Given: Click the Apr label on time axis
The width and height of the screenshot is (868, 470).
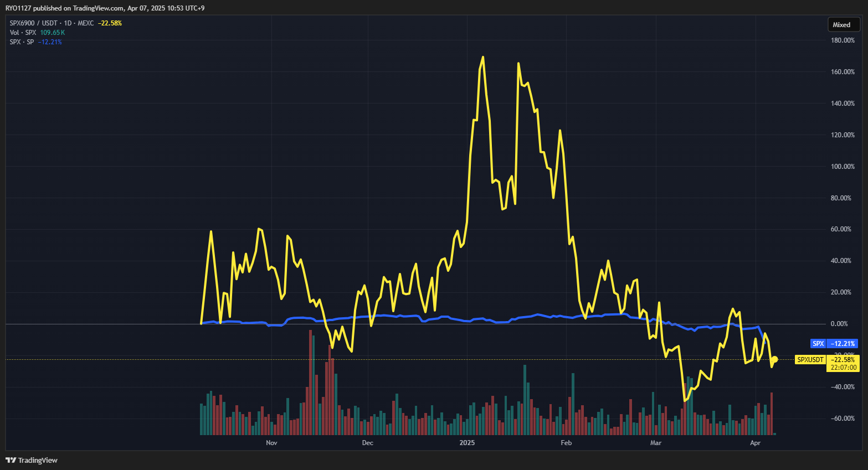Looking at the screenshot, I should click(x=755, y=443).
